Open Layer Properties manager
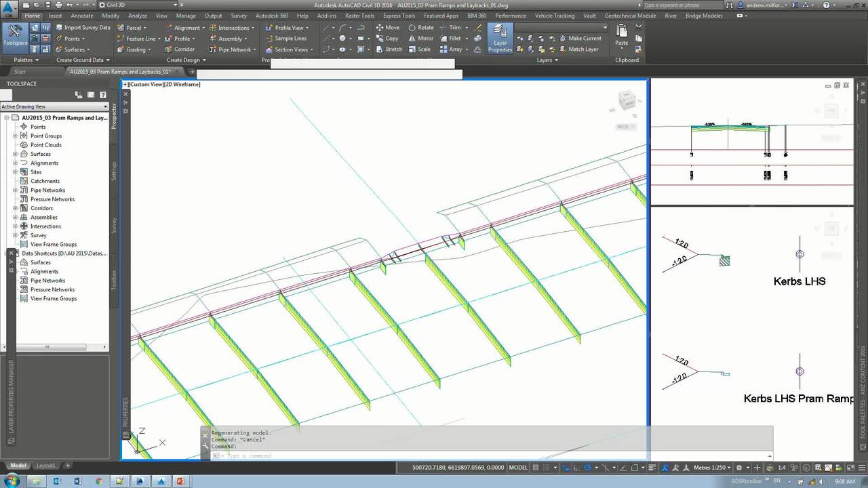Image resolution: width=868 pixels, height=488 pixels. [x=500, y=39]
